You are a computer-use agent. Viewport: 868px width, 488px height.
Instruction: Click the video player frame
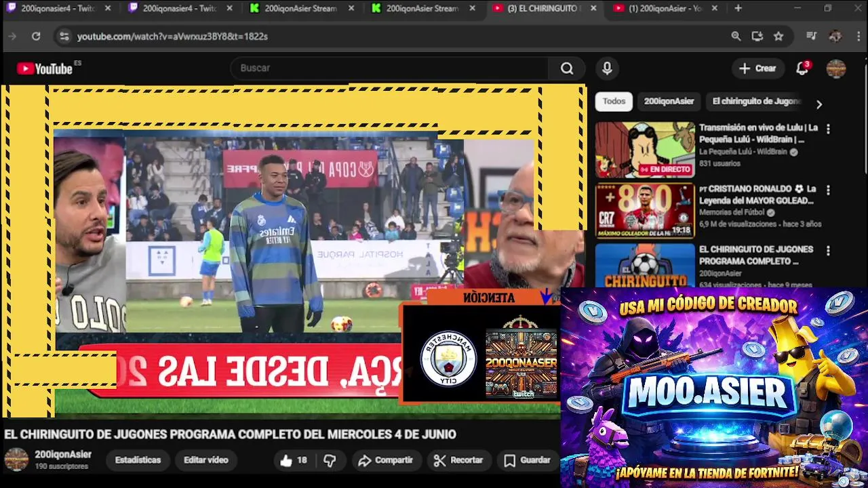pos(294,251)
